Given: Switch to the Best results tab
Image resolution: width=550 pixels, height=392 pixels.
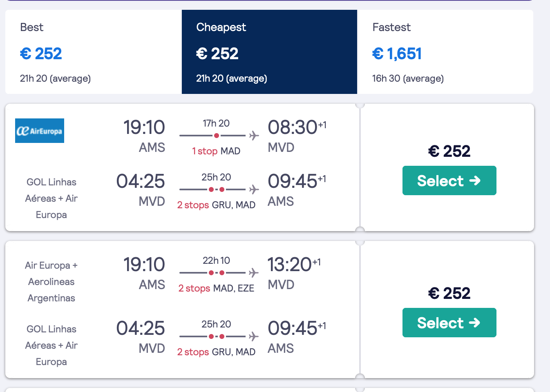Looking at the screenshot, I should pyautogui.click(x=94, y=52).
